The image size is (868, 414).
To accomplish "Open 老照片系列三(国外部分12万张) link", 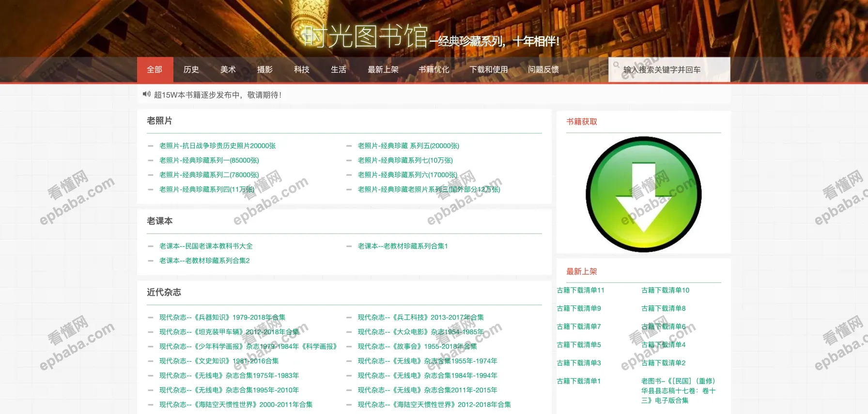I will coord(429,190).
